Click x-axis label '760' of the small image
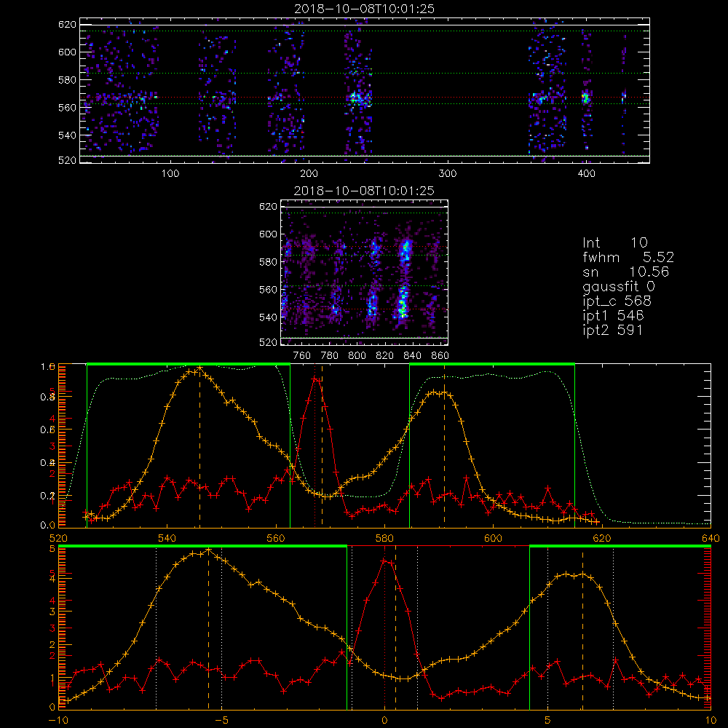 pyautogui.click(x=302, y=356)
